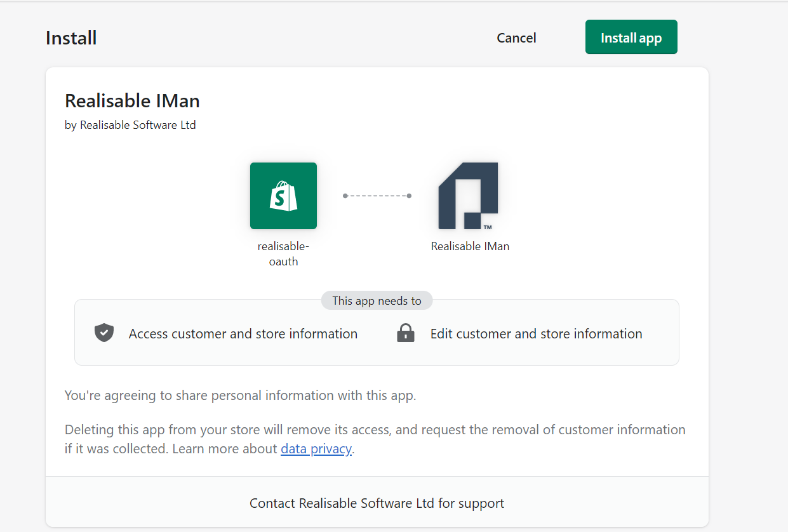The width and height of the screenshot is (788, 532).
Task: Click the dark Realisable IMan logo
Action: click(x=468, y=196)
